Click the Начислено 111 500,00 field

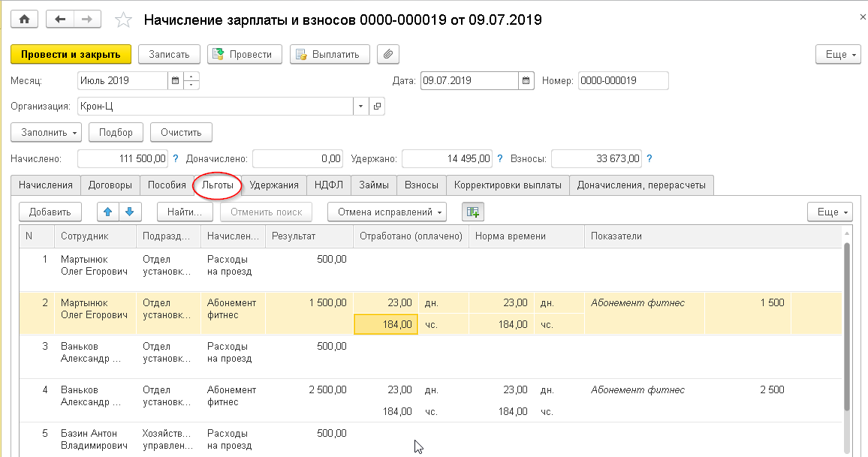point(123,159)
